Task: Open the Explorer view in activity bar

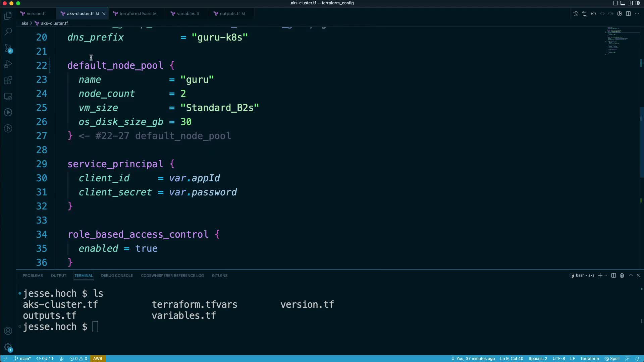Action: [8, 16]
